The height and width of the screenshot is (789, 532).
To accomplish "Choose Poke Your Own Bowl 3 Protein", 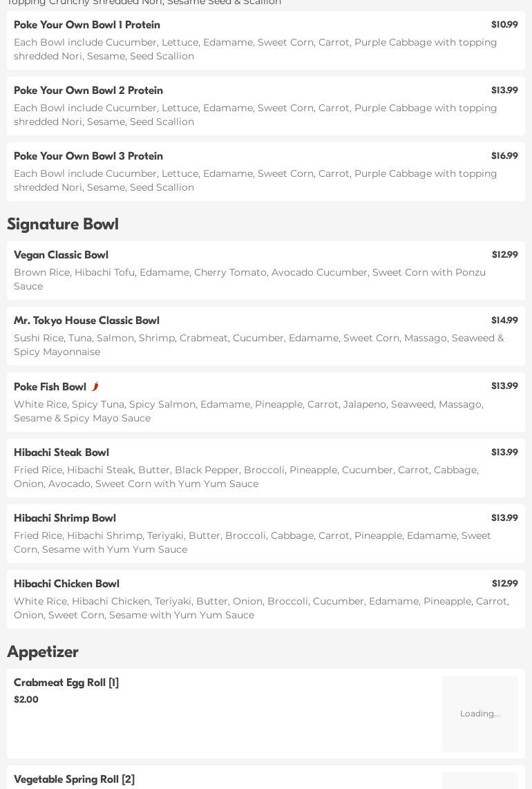I will [88, 156].
